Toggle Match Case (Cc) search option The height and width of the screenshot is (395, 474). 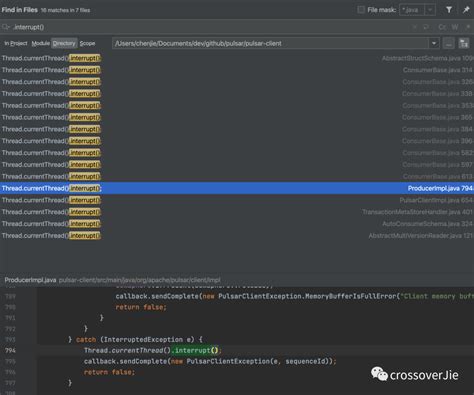[x=442, y=27]
